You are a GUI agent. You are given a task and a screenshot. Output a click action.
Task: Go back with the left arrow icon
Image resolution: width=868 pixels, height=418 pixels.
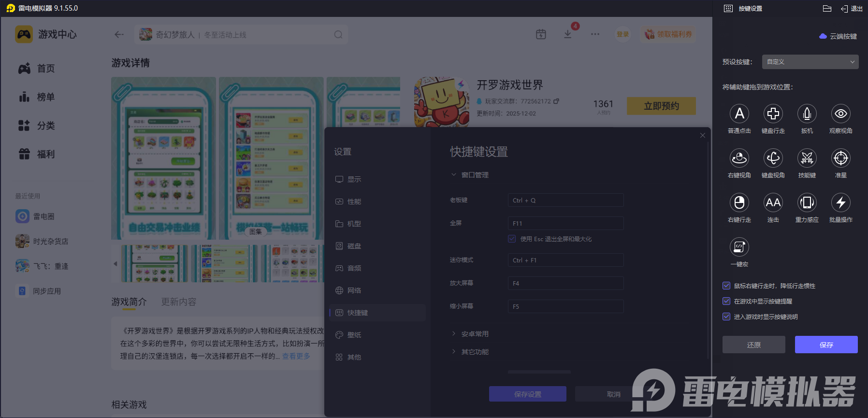(119, 34)
